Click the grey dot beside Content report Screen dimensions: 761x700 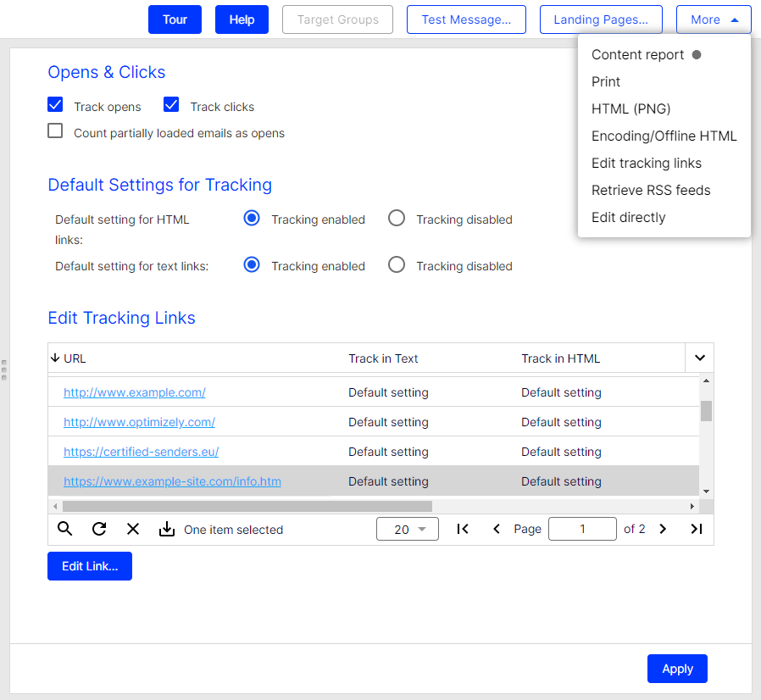click(697, 54)
